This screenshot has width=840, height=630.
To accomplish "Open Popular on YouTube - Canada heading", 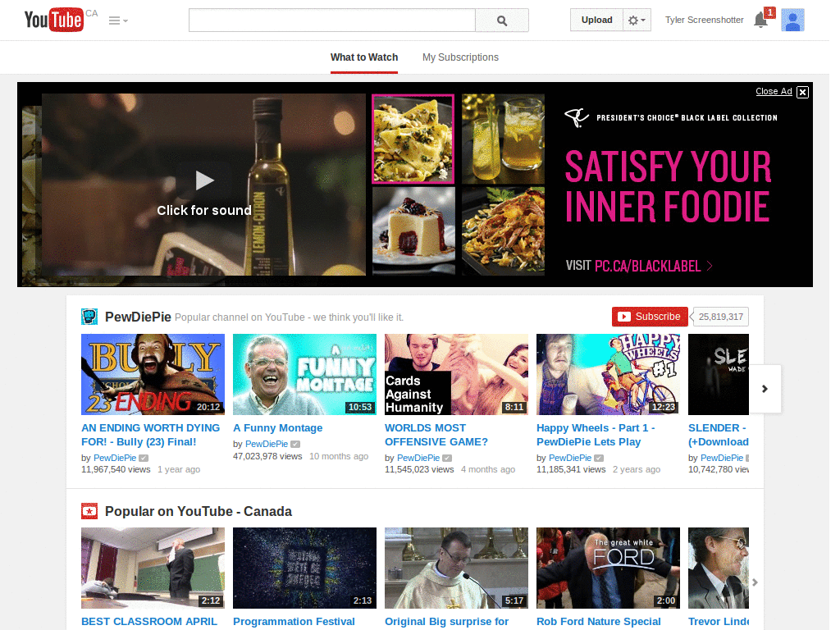I will click(x=199, y=511).
